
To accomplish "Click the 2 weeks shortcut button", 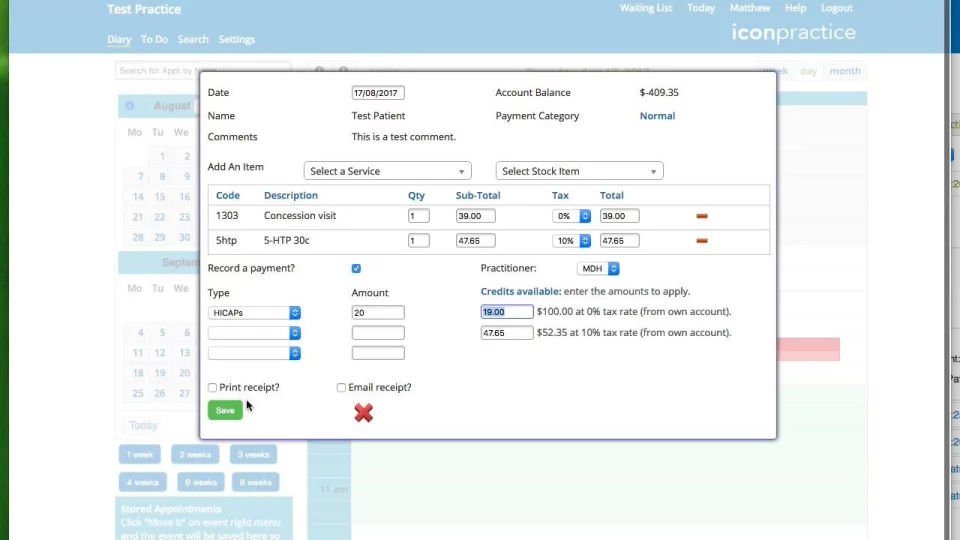I will pyautogui.click(x=195, y=455).
